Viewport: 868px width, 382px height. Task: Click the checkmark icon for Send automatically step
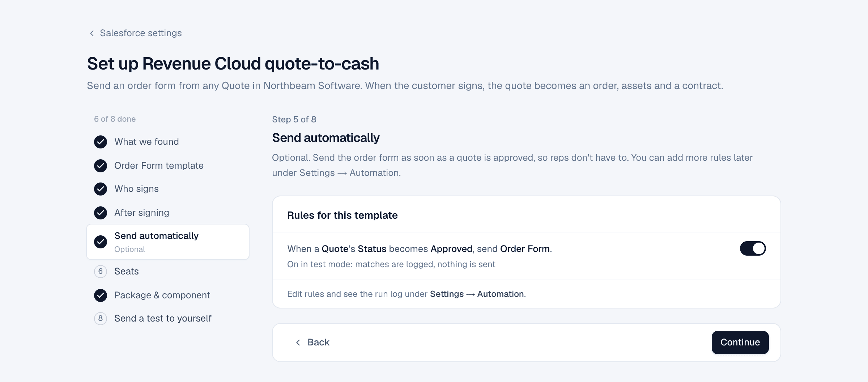(101, 242)
